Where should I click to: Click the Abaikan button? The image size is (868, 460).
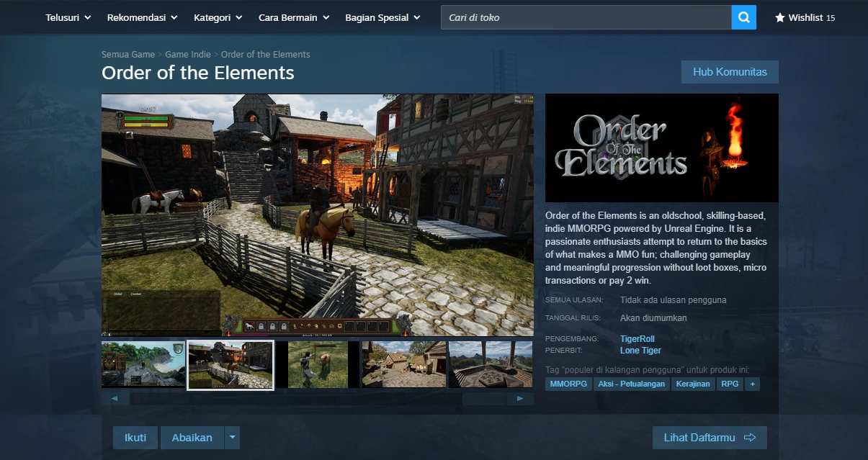192,437
